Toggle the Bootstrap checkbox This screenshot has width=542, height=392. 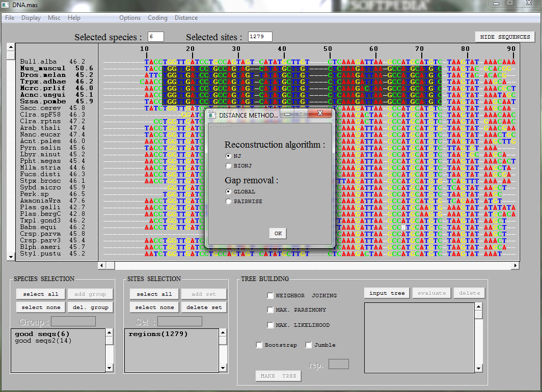pos(259,345)
